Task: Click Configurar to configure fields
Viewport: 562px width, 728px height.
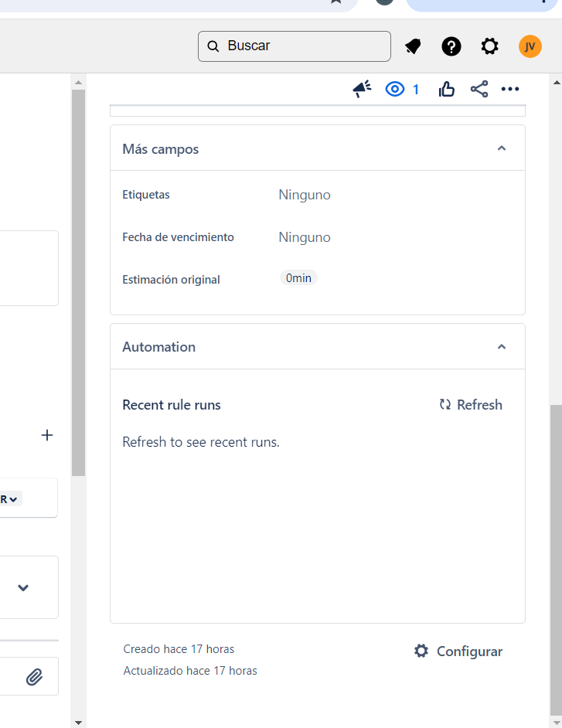Action: (x=458, y=651)
